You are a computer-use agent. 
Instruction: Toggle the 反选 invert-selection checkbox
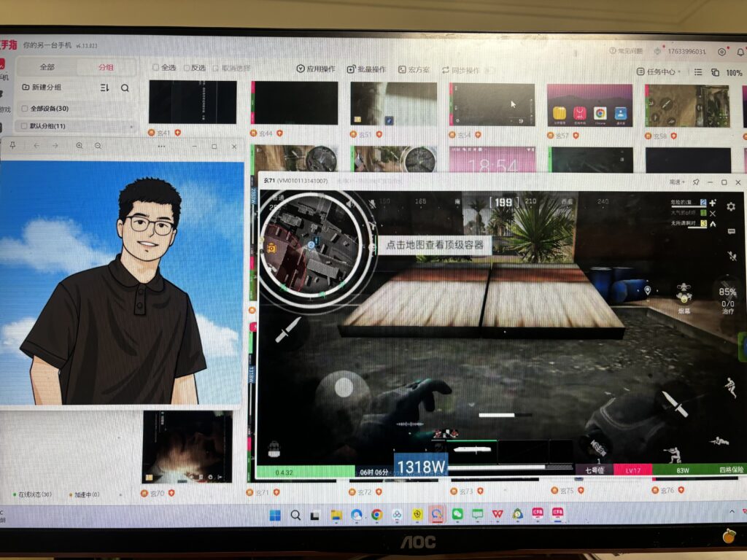pyautogui.click(x=186, y=67)
